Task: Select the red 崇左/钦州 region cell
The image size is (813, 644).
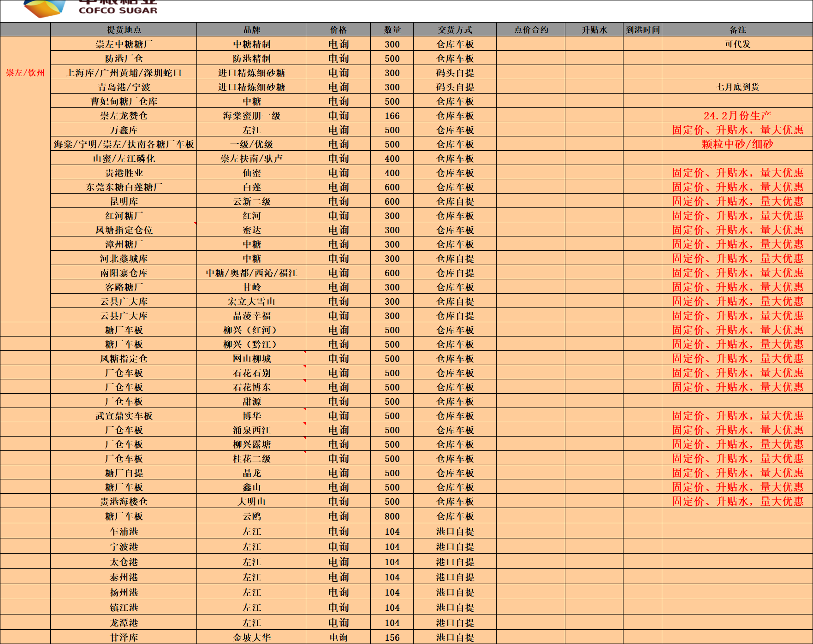Action: click(25, 73)
